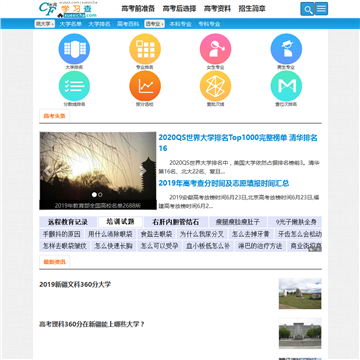Click the 9光子嫩肤全身 ad link
This screenshot has width=360, height=360.
[296, 222]
